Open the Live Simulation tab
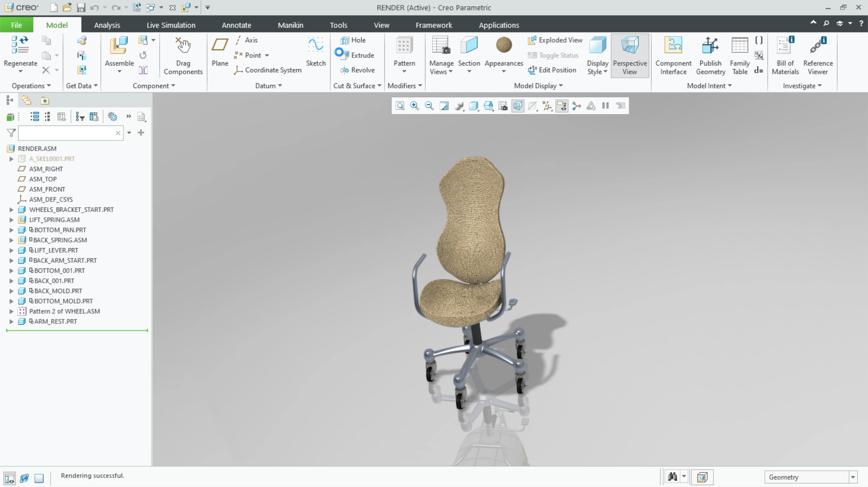The width and height of the screenshot is (868, 487). tap(171, 25)
